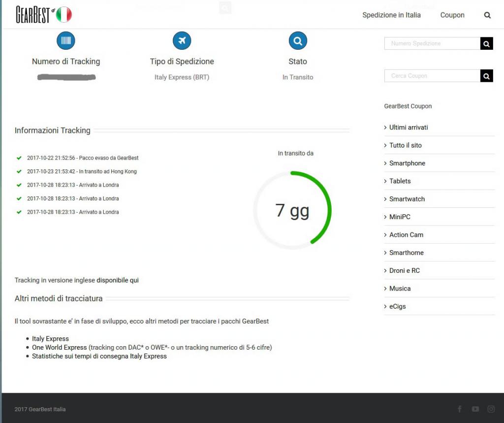This screenshot has height=423, width=504.
Task: Submit the Numero Spedizione search button
Action: (x=486, y=44)
